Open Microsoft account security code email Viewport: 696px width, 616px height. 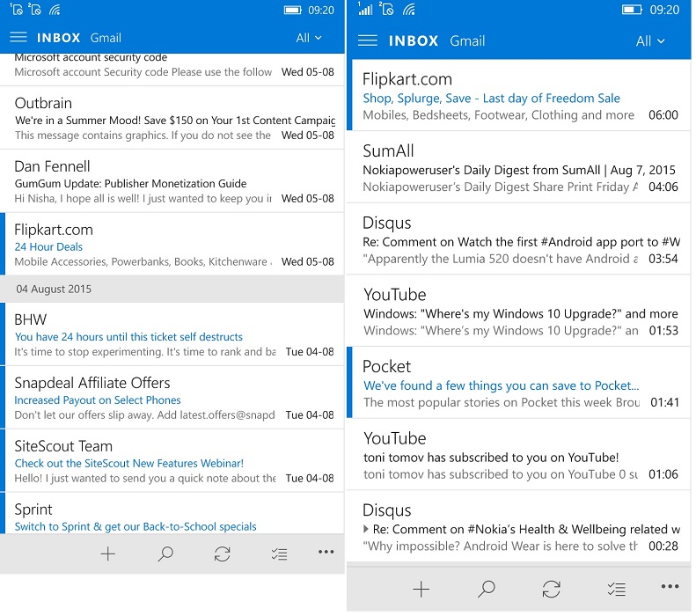172,70
